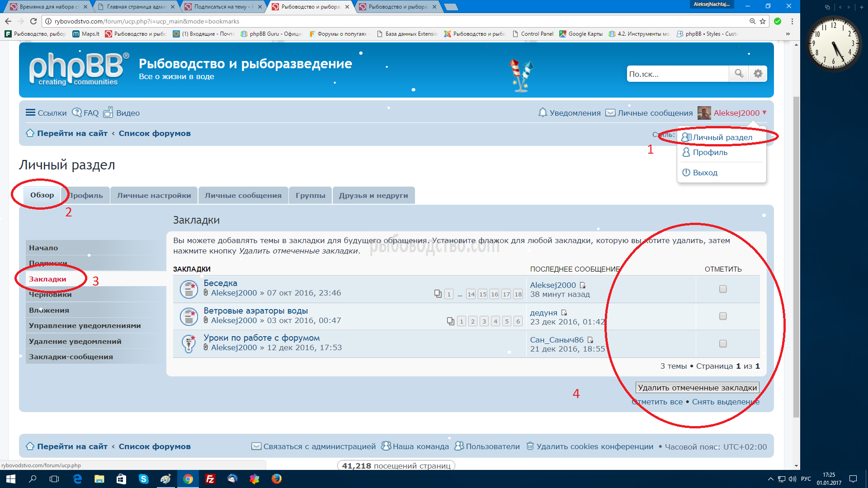Open File Explorer from taskbar
This screenshot has width=868, height=488.
[99, 479]
